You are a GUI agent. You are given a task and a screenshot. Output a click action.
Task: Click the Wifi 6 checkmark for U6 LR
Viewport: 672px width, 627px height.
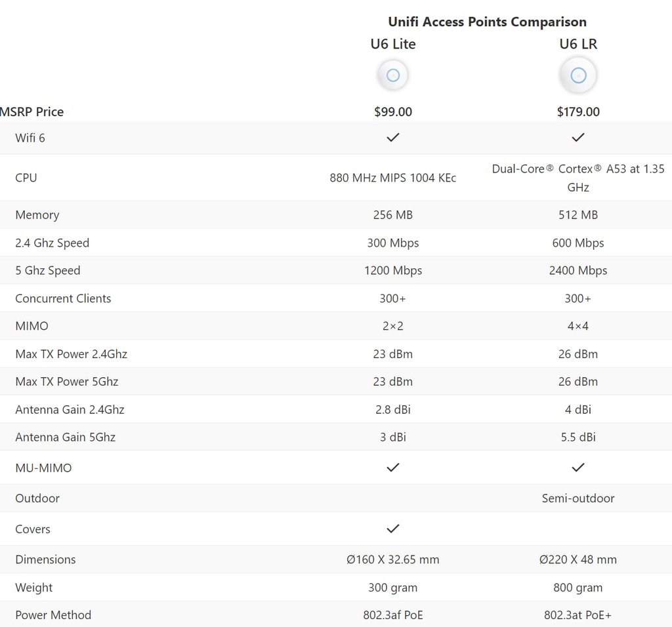tap(578, 138)
